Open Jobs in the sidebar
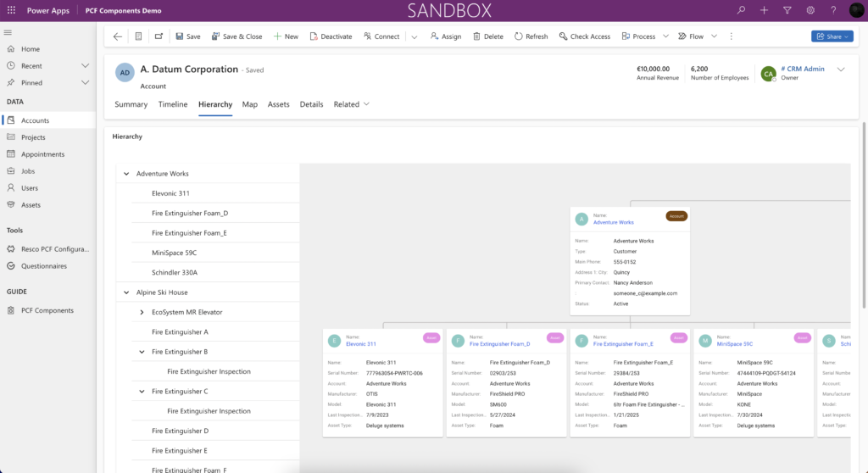Screen dimensions: 868x473 47,171
